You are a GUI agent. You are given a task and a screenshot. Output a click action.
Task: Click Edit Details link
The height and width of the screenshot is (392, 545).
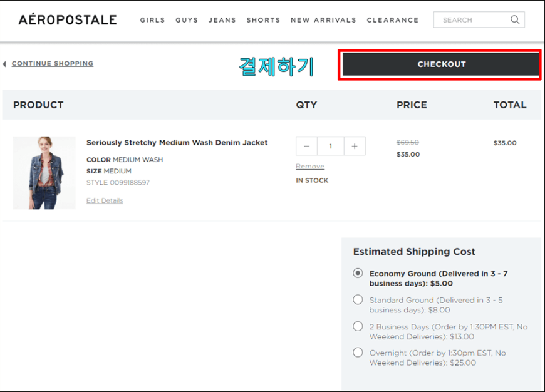[x=105, y=200]
